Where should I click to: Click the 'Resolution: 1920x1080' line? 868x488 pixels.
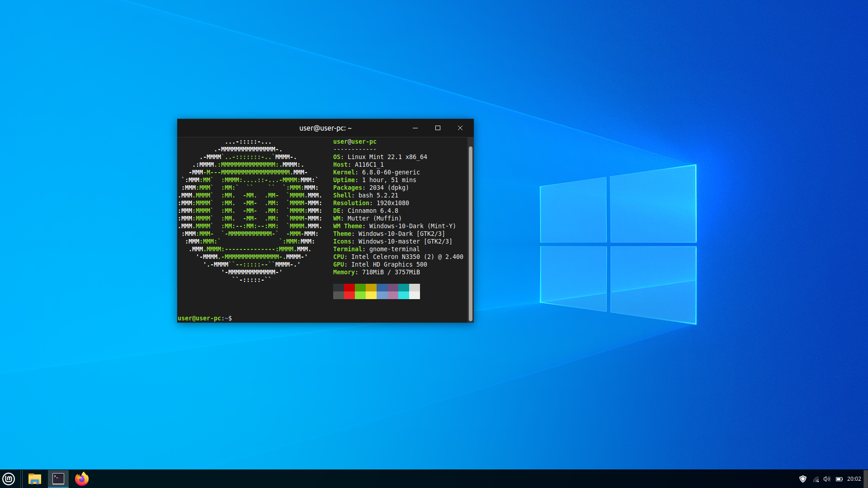click(x=371, y=203)
